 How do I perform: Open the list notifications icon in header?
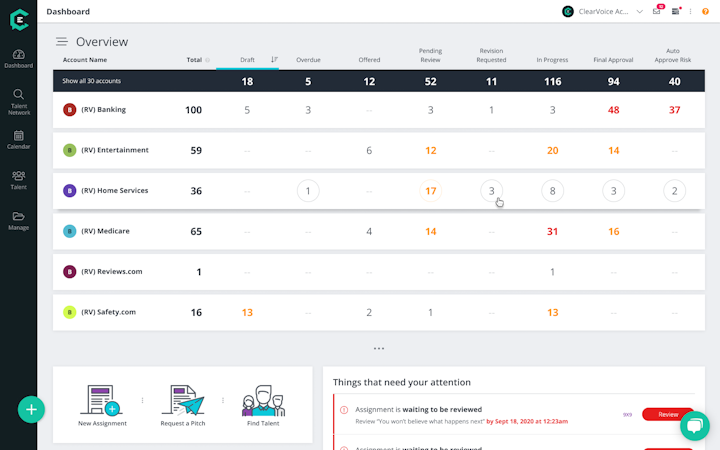coord(675,11)
